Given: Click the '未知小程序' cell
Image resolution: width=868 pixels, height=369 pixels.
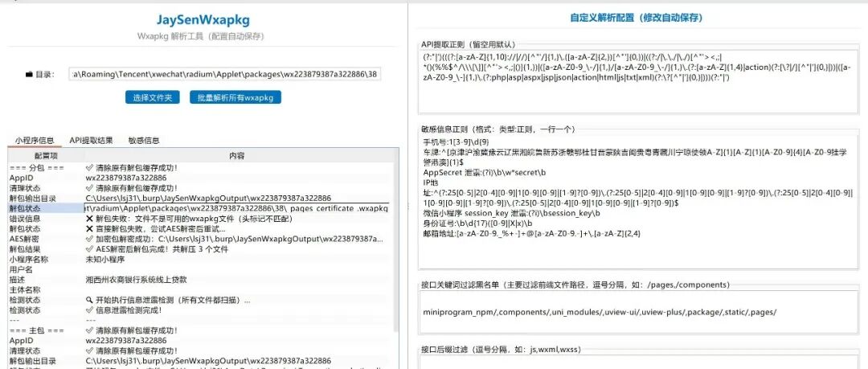Looking at the screenshot, I should [x=104, y=260].
